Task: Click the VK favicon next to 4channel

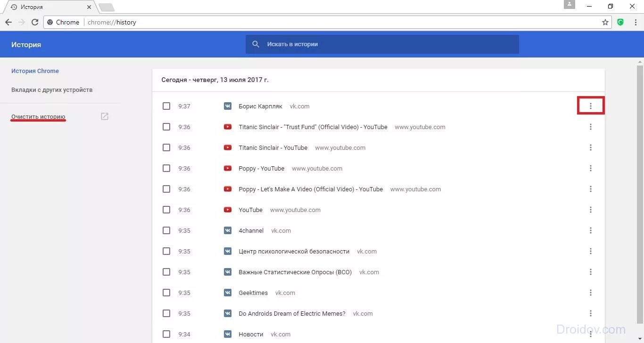Action: [228, 230]
